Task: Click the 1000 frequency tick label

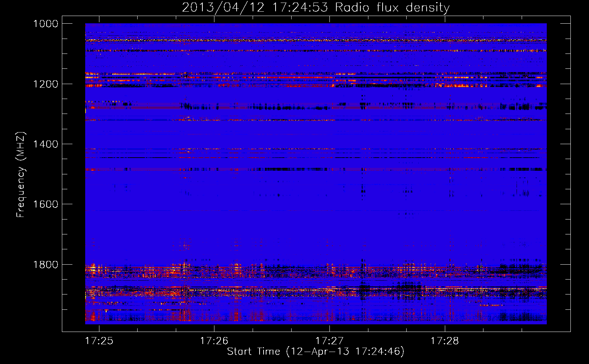Action: (x=46, y=24)
